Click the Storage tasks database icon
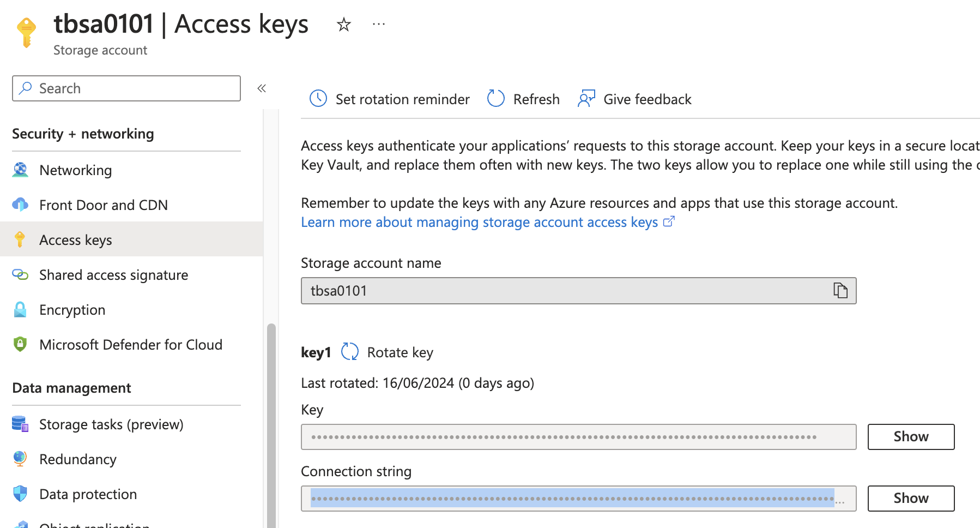 pos(20,424)
